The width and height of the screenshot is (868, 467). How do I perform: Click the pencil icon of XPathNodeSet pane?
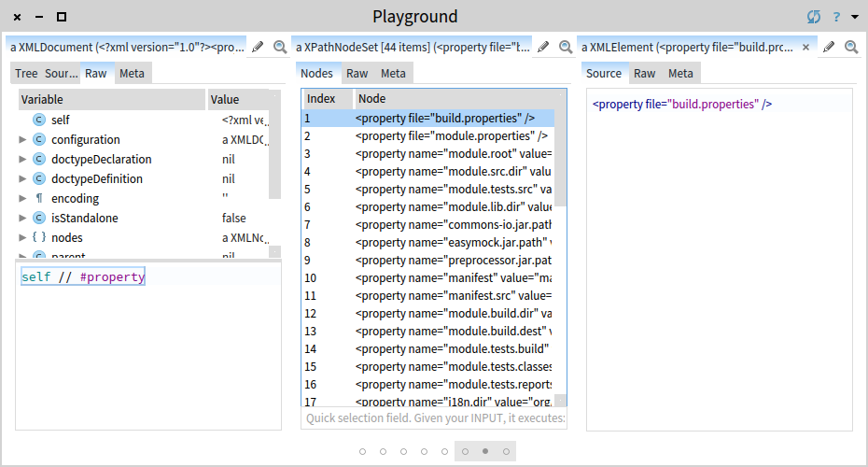pos(543,47)
